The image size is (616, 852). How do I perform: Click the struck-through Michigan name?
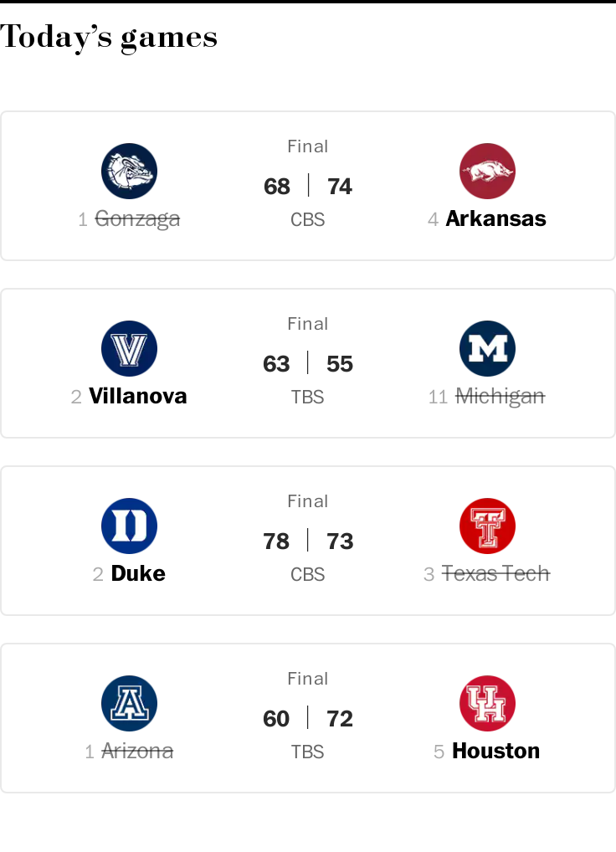coord(500,396)
